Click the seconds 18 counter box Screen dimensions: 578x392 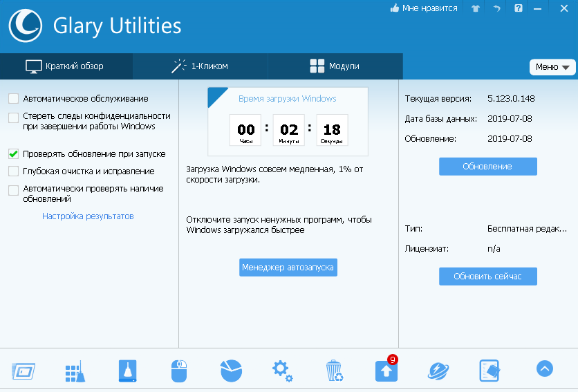tap(332, 130)
